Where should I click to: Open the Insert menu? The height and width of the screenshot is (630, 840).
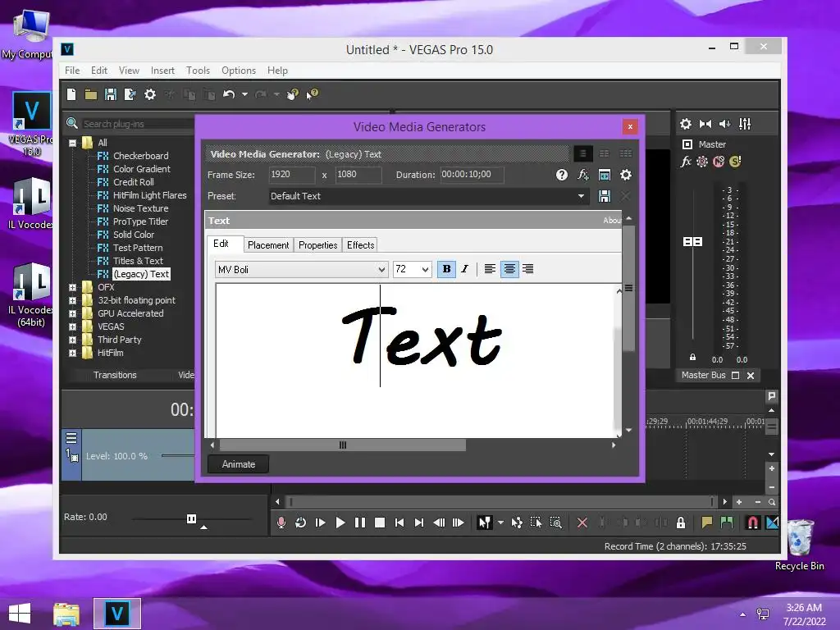(x=162, y=71)
